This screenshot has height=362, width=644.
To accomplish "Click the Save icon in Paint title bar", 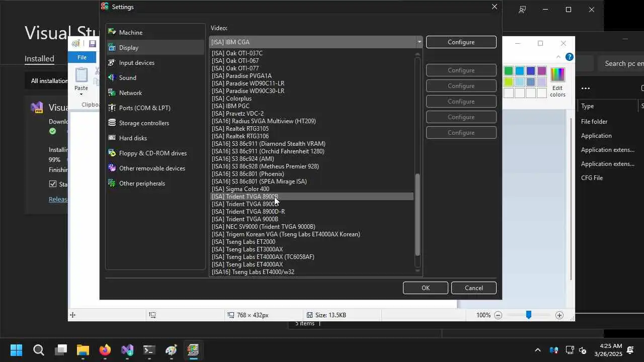I will coord(92,44).
